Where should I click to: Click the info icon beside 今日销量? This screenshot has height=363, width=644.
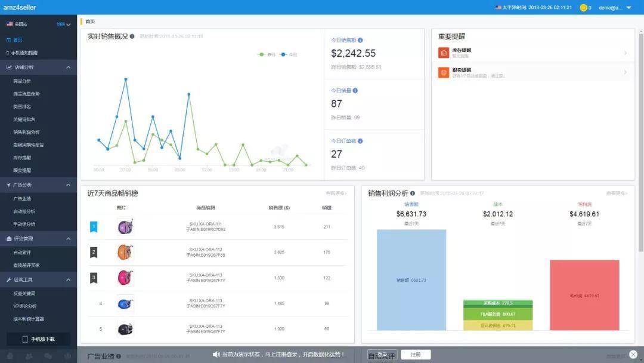point(355,90)
